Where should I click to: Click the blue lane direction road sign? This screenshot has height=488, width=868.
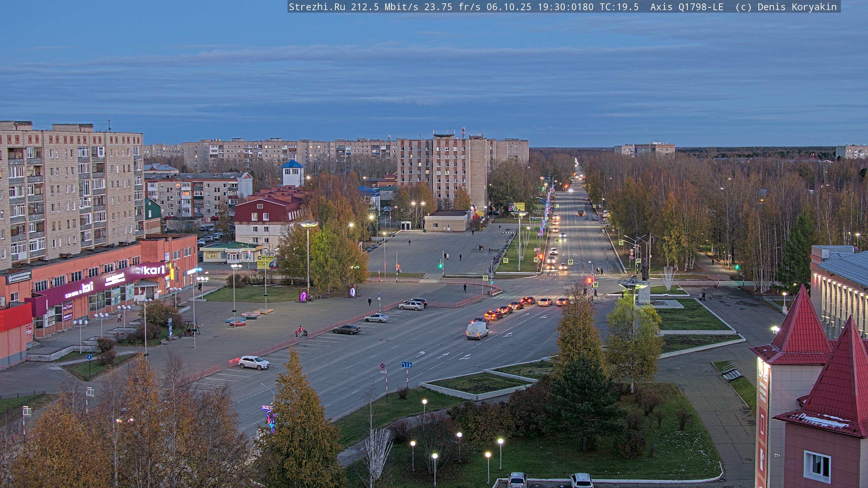(x=407, y=364)
